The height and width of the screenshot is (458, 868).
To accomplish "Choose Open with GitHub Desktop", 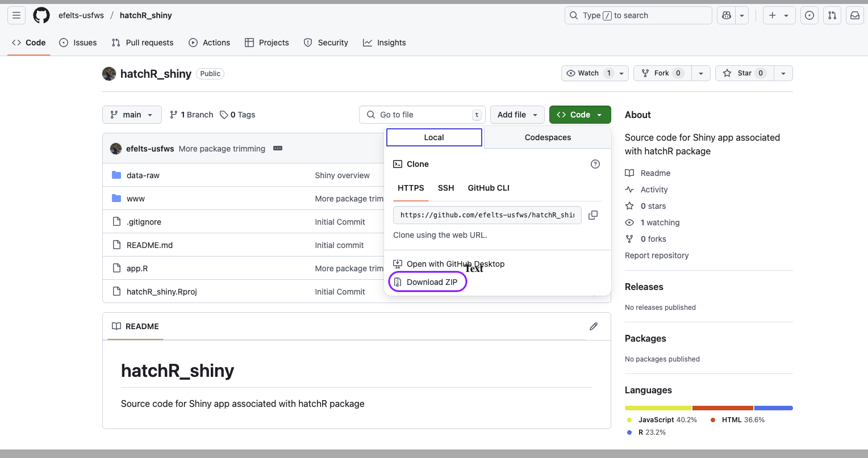I will [449, 264].
